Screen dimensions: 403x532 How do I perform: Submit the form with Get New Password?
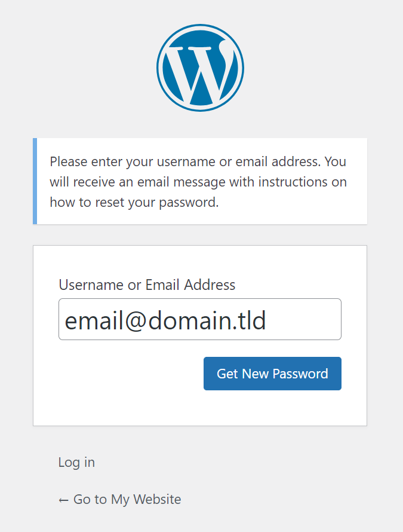click(x=272, y=374)
